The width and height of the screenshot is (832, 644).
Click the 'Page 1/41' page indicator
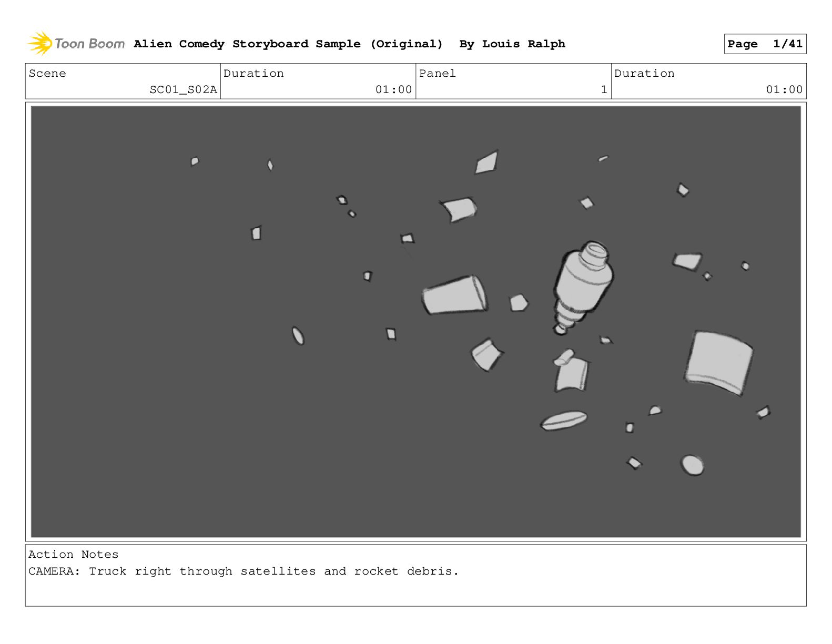(765, 44)
